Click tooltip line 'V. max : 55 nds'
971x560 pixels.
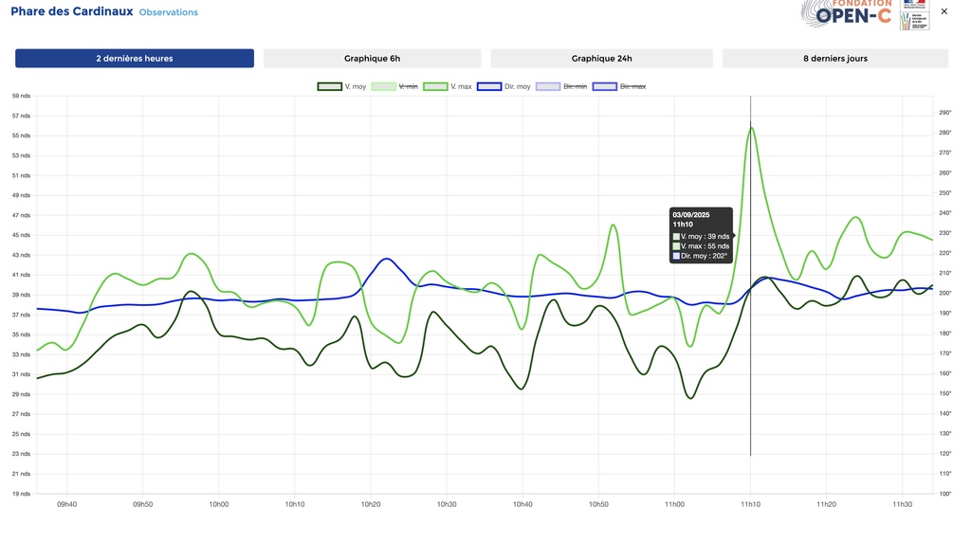[701, 246]
